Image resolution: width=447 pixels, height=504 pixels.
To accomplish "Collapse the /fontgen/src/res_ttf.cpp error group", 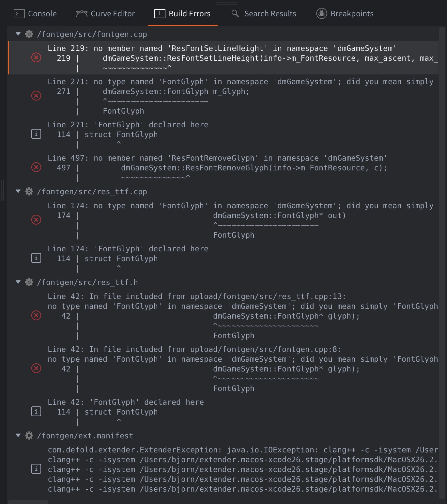I will pos(18,191).
